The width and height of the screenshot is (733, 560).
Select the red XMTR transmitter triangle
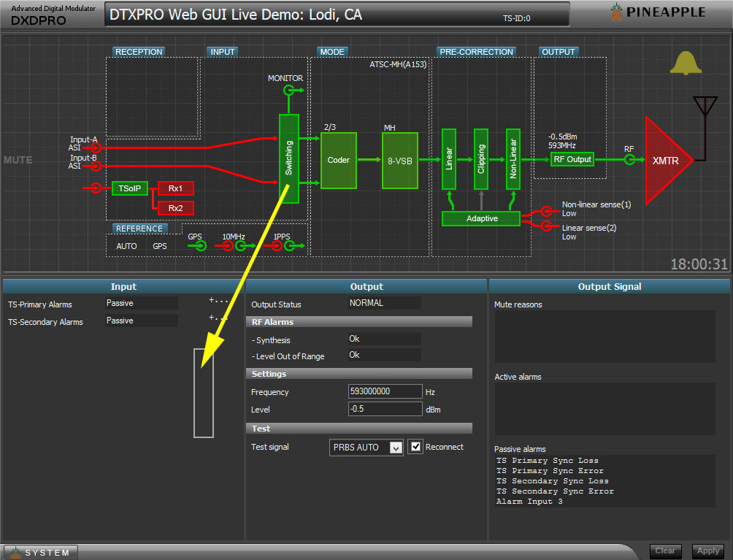pyautogui.click(x=665, y=159)
